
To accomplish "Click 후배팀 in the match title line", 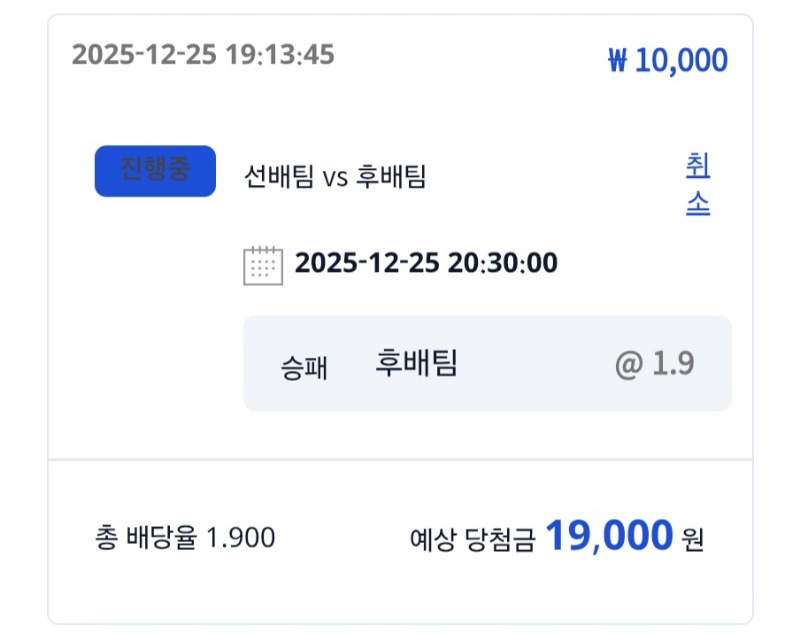I will (x=390, y=177).
